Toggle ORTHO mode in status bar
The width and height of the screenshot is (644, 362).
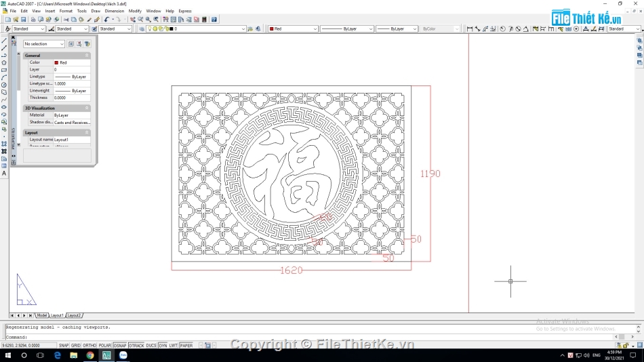click(x=89, y=346)
